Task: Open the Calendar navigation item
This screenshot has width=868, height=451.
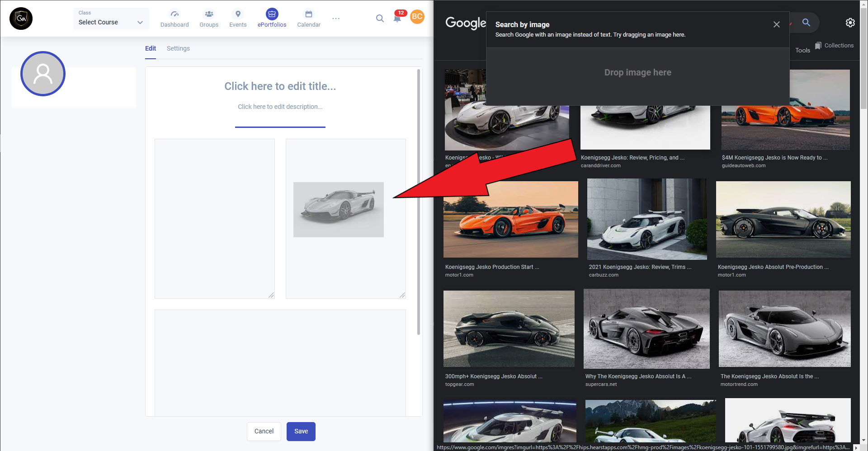Action: [309, 19]
